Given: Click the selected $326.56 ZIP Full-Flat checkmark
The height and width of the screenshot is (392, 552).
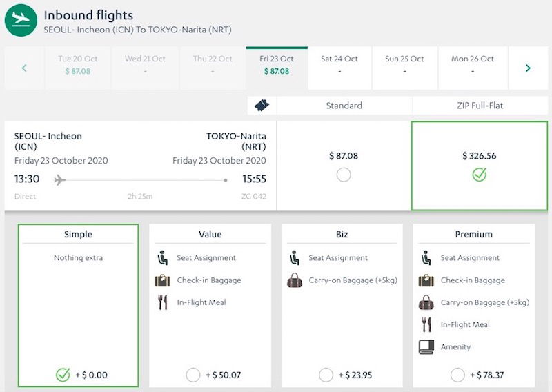Looking at the screenshot, I should (x=480, y=175).
